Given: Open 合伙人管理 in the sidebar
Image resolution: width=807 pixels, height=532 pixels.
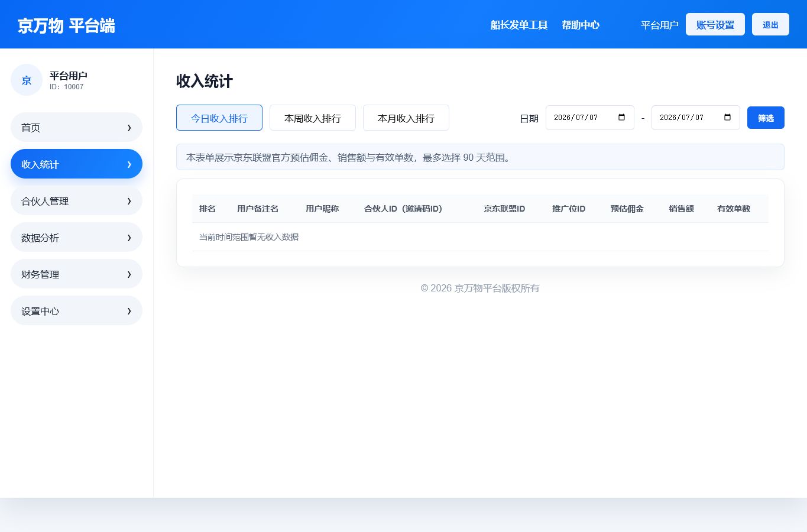Looking at the screenshot, I should tap(76, 201).
